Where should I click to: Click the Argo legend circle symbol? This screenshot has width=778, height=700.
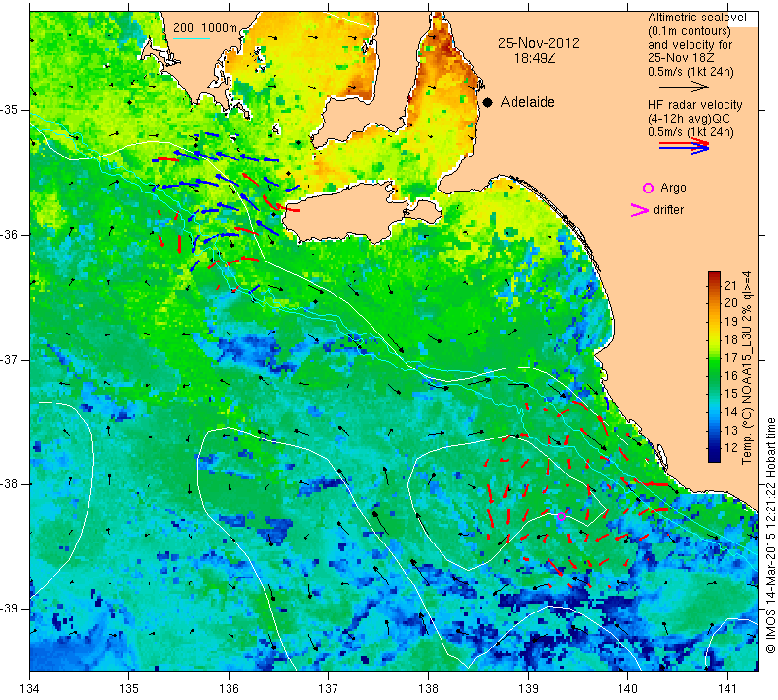[648, 188]
